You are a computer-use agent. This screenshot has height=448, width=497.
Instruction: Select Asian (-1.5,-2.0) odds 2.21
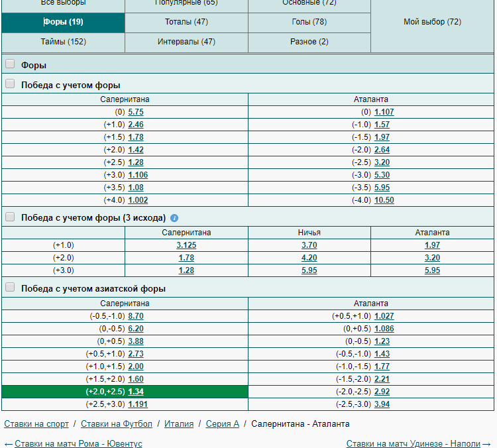coord(382,379)
